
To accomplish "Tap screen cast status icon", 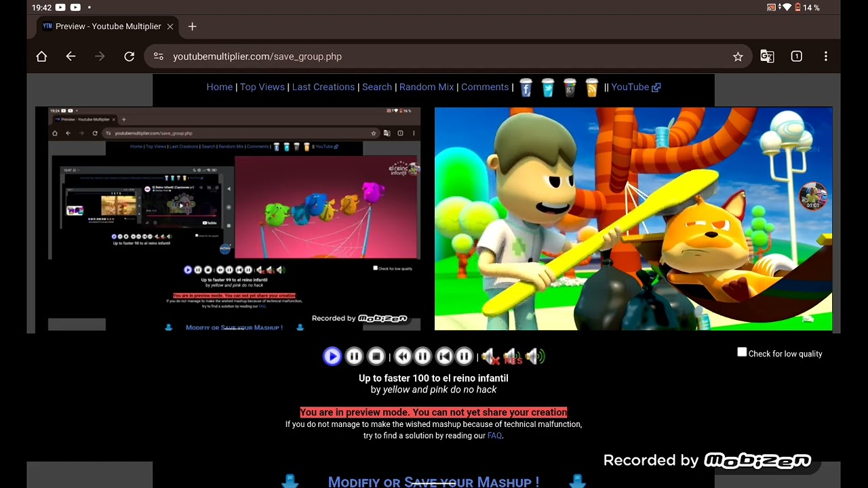I will tap(771, 7).
